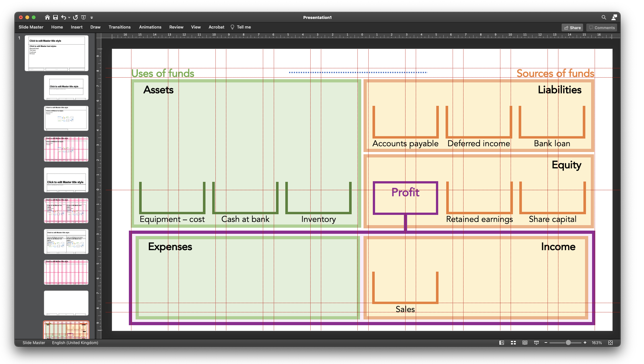Open the account profile icon
Image resolution: width=644 pixels, height=364 pixels.
614,17
